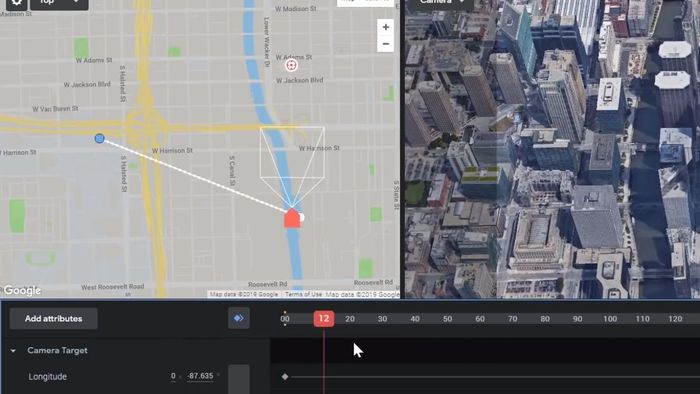
Task: Click the Google logo on map
Action: 22,291
